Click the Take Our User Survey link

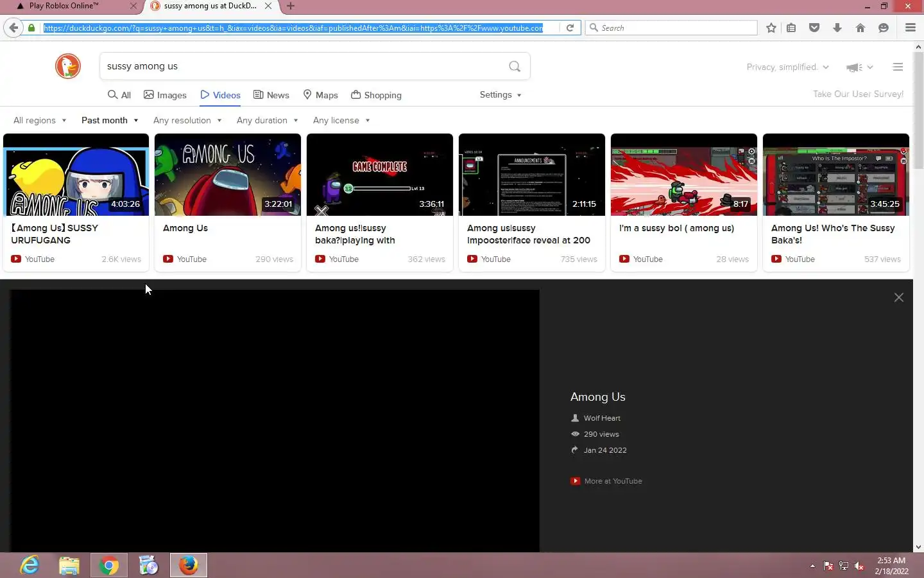858,94
